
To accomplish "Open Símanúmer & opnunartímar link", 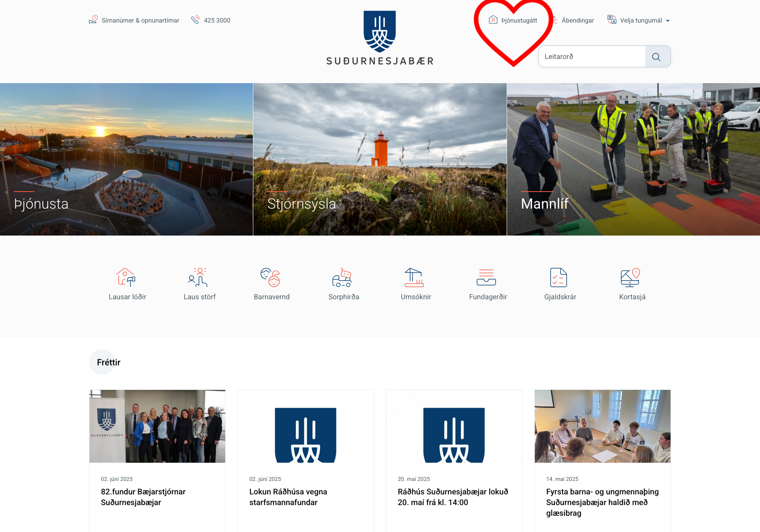I will click(141, 20).
